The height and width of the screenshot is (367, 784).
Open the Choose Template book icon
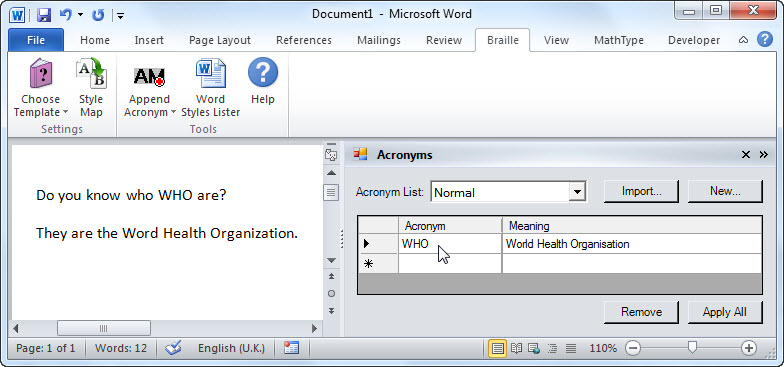tap(40, 73)
